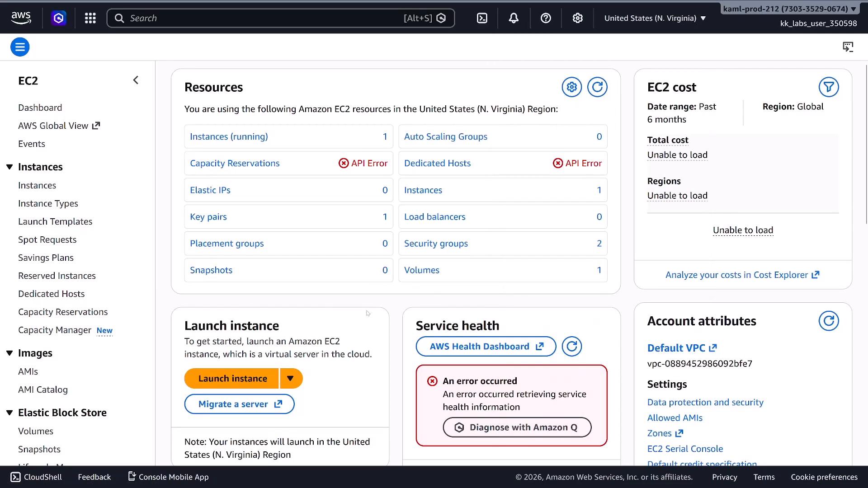Refresh the Resources panel
The image size is (868, 488).
597,87
